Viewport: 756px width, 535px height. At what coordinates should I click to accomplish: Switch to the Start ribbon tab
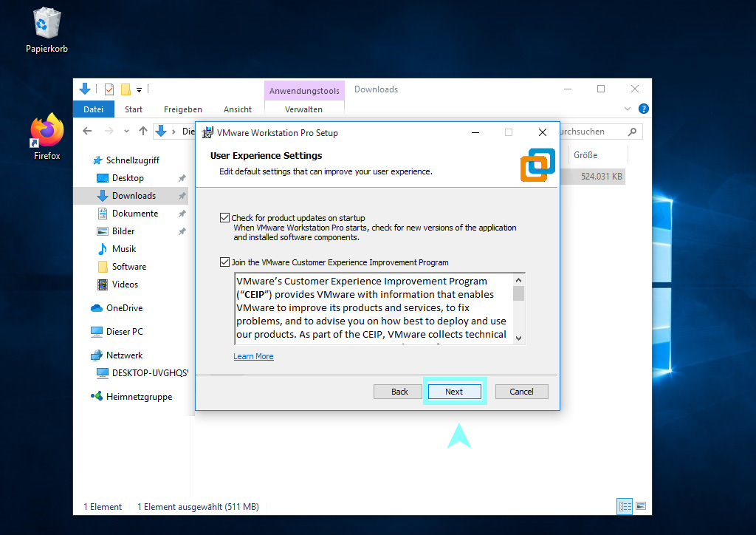(x=133, y=109)
